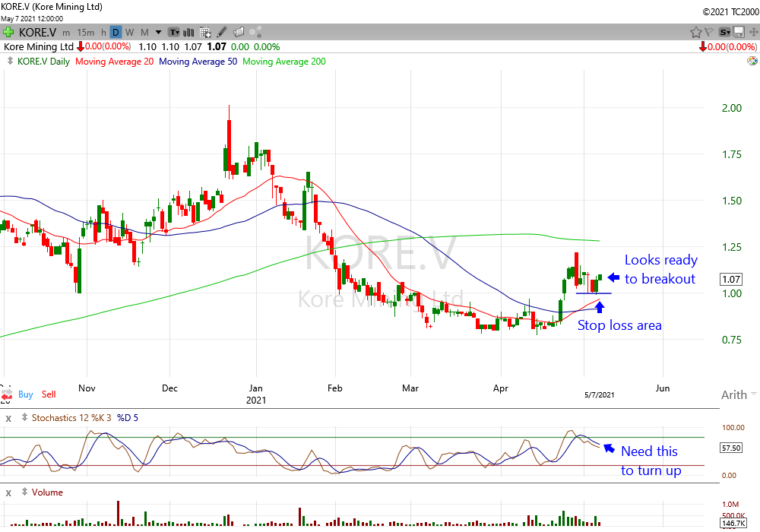The width and height of the screenshot is (760, 532).
Task: Edit the Moving Average 200 indicator
Action: (284, 62)
